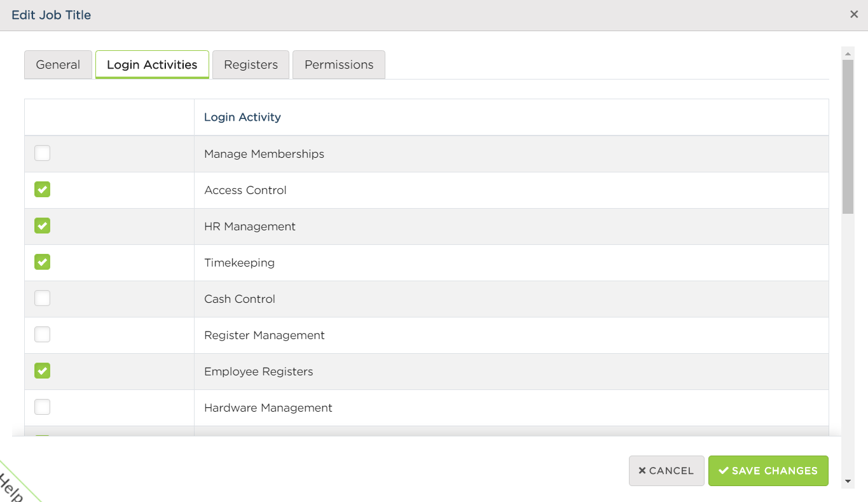The image size is (868, 502).
Task: Check the Hardware Management checkbox
Action: pos(42,407)
